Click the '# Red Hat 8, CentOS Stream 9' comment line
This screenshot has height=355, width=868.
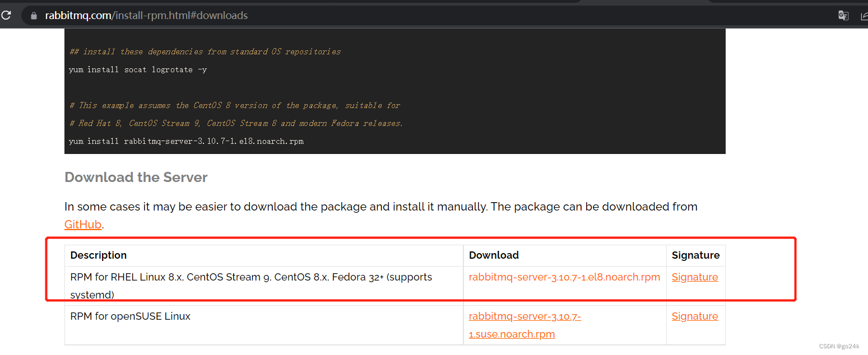pos(236,123)
